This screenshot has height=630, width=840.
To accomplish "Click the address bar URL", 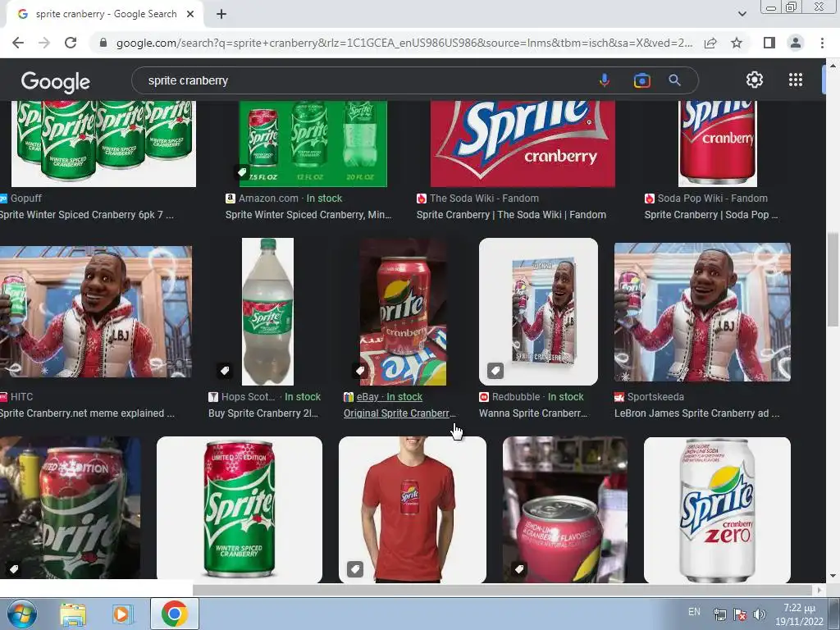I will (404, 43).
